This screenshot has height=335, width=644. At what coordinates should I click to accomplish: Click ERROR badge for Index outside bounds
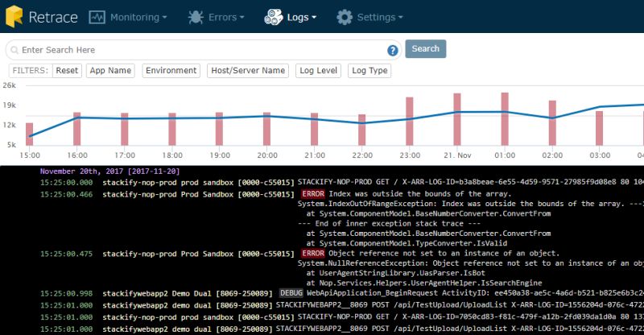(313, 193)
